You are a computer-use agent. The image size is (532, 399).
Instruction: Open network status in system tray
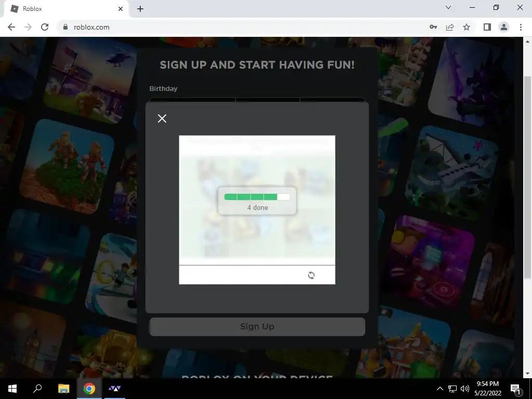453,389
